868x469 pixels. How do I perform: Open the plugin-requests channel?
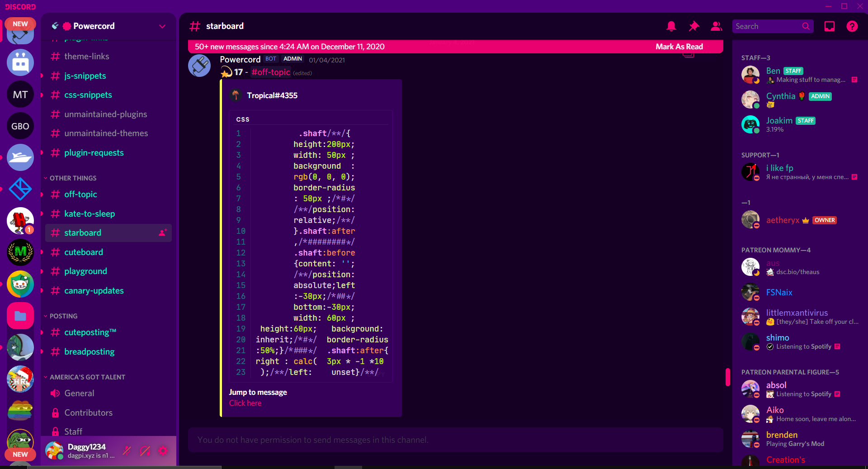[108, 153]
